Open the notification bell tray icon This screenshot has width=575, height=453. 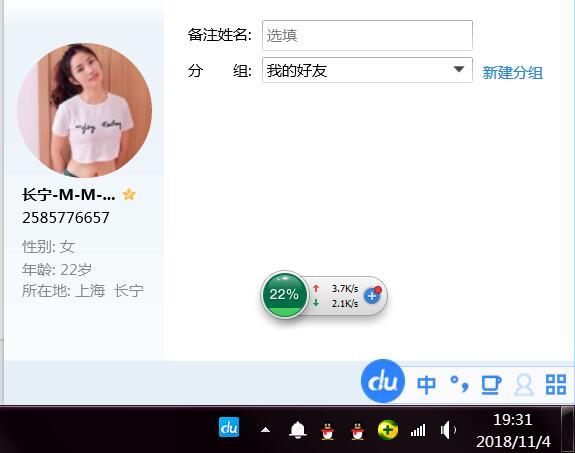click(297, 430)
